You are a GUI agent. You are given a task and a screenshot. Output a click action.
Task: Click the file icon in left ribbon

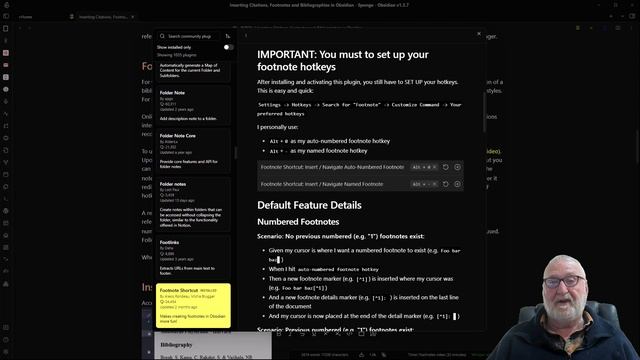6,29
